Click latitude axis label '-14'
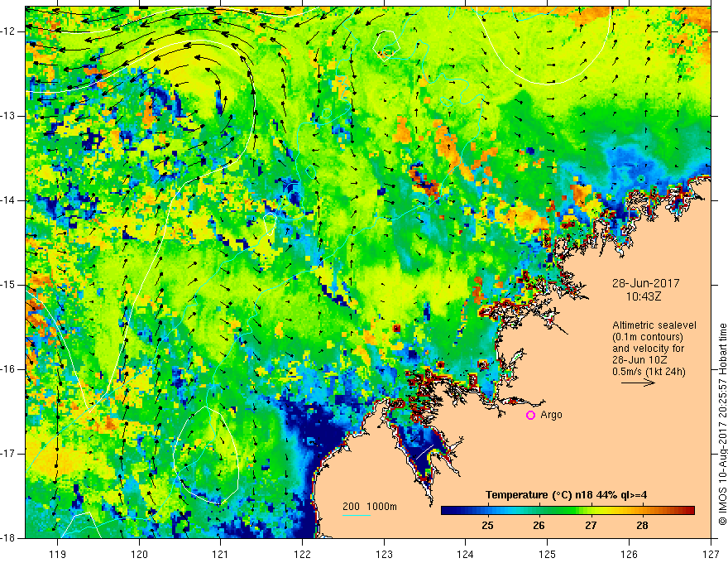Image resolution: width=728 pixels, height=563 pixels. pos(8,200)
